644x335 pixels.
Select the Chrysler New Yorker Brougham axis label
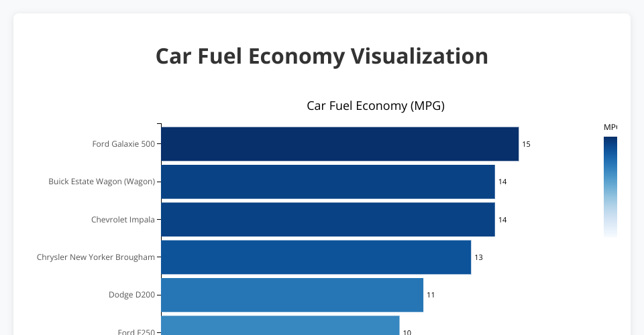pyautogui.click(x=96, y=257)
